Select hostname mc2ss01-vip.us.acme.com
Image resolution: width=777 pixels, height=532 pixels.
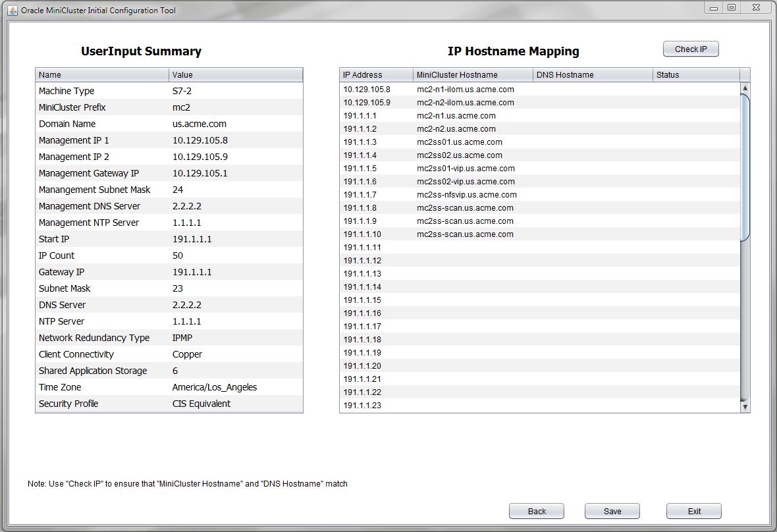(466, 169)
